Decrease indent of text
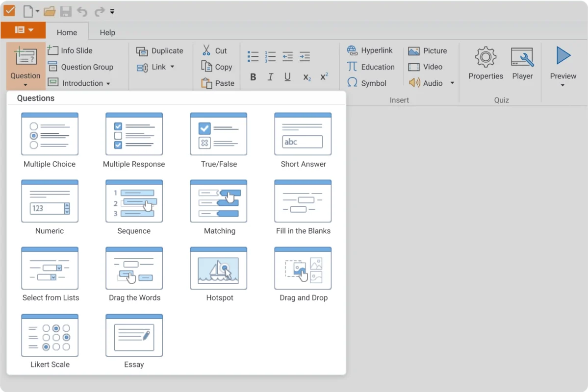The width and height of the screenshot is (588, 392). point(288,56)
